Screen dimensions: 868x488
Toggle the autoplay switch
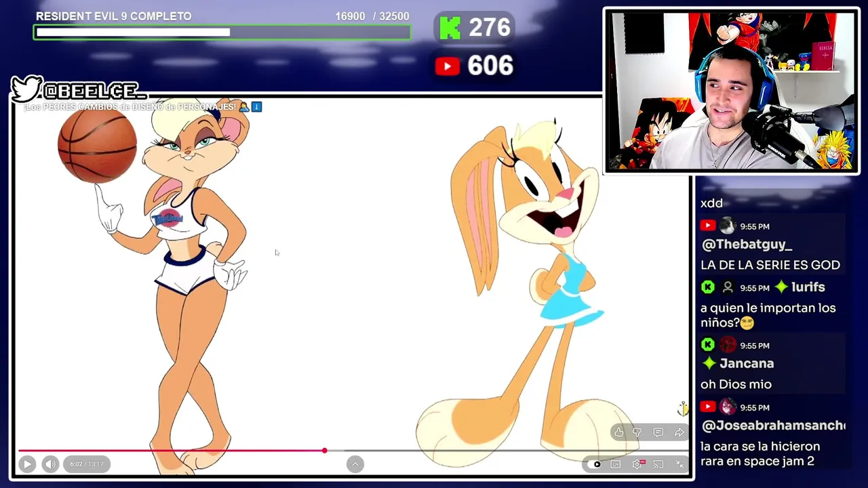click(x=595, y=464)
